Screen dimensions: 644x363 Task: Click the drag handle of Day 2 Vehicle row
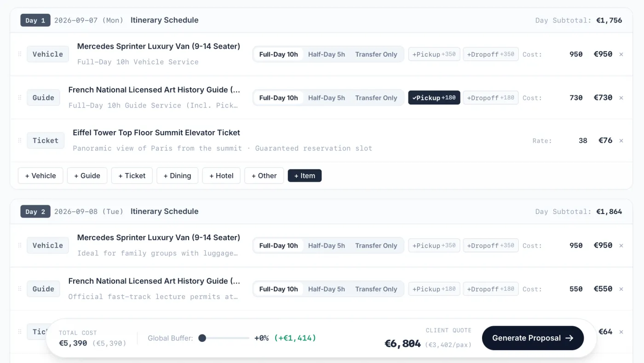click(19, 246)
